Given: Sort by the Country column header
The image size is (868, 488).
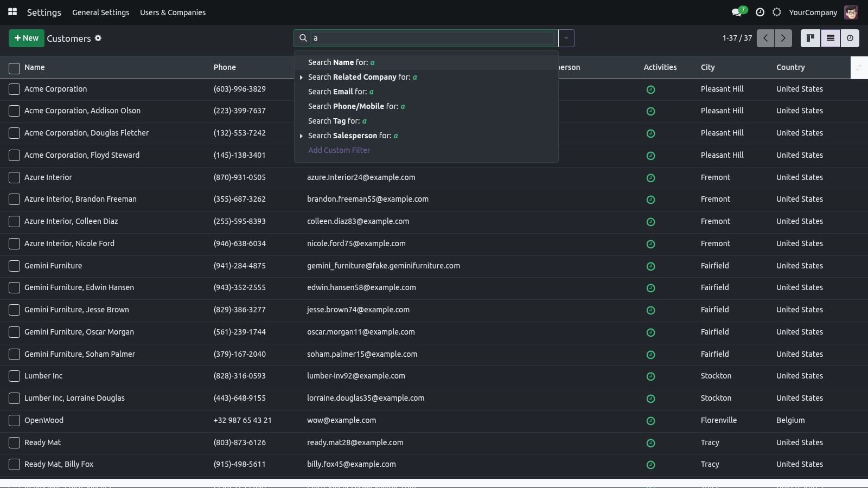Looking at the screenshot, I should 790,67.
